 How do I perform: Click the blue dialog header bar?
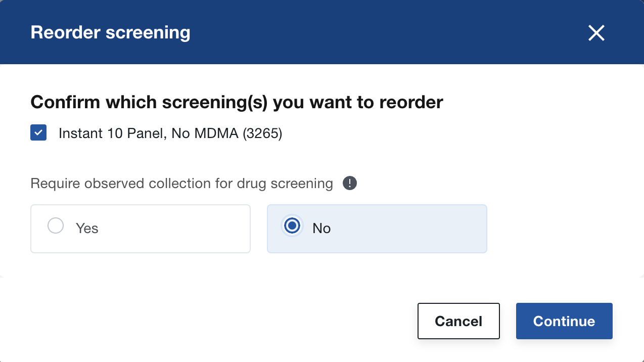pos(322,32)
